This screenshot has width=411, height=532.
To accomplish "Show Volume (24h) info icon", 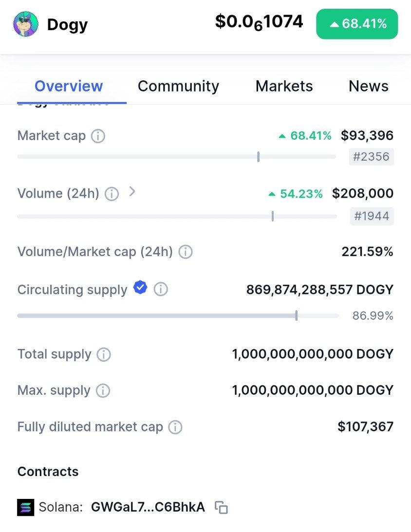I will 112,194.
